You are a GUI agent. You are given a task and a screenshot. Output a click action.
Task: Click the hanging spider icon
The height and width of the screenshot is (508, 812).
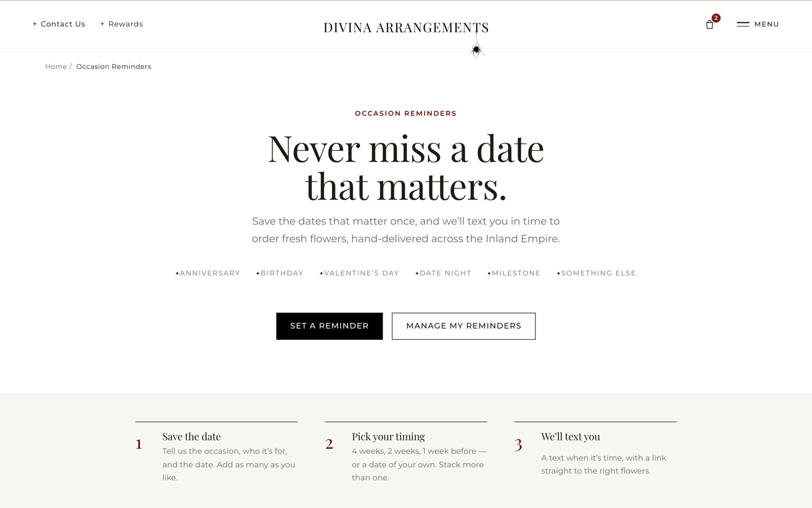click(x=476, y=50)
